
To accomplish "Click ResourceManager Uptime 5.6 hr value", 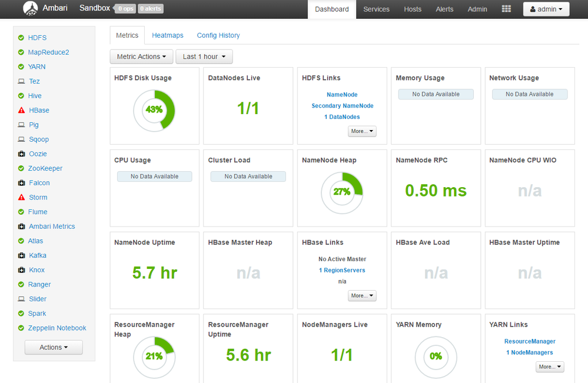I will click(x=248, y=355).
